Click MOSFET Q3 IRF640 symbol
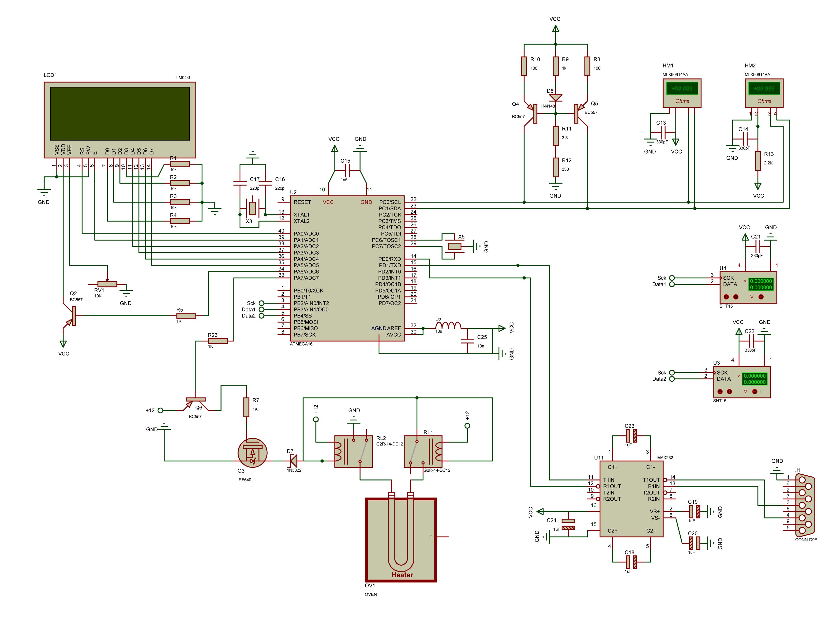Image resolution: width=840 pixels, height=619 pixels. [253, 453]
